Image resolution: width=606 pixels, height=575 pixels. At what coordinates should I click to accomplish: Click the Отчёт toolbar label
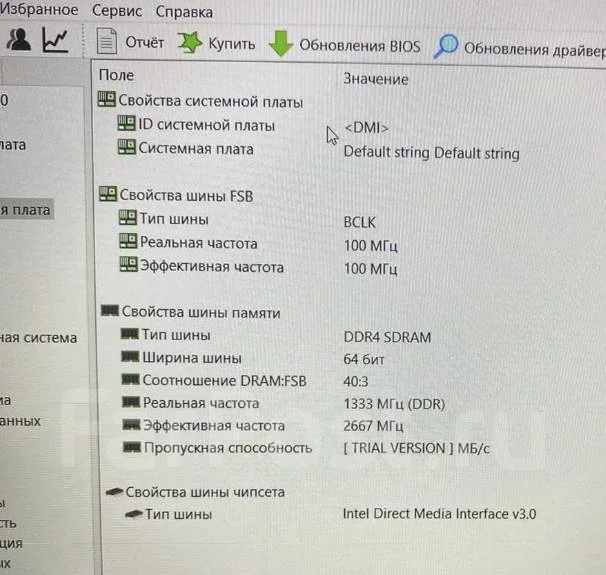tap(145, 43)
